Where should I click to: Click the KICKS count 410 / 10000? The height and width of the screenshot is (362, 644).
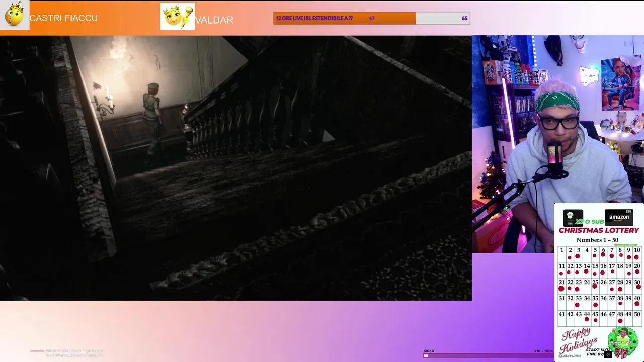pyautogui.click(x=544, y=351)
